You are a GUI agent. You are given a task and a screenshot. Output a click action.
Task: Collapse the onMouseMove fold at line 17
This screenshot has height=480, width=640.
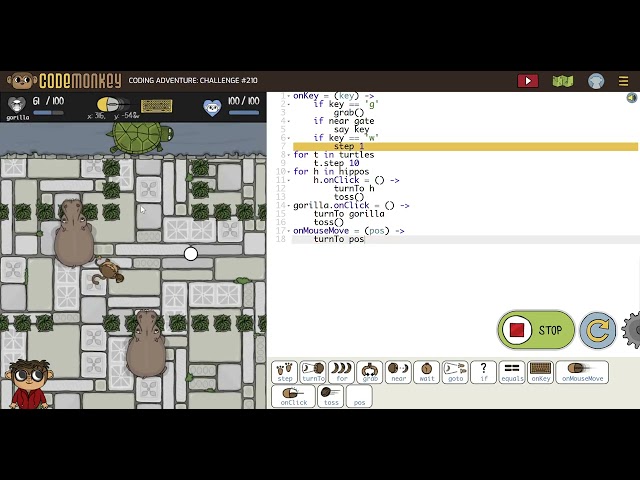289,231
